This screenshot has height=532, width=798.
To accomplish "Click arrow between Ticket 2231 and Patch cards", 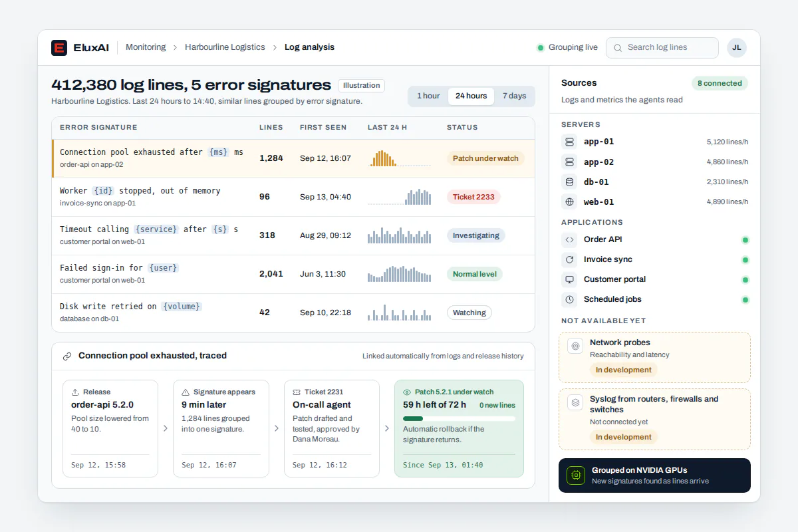I will coord(387,428).
